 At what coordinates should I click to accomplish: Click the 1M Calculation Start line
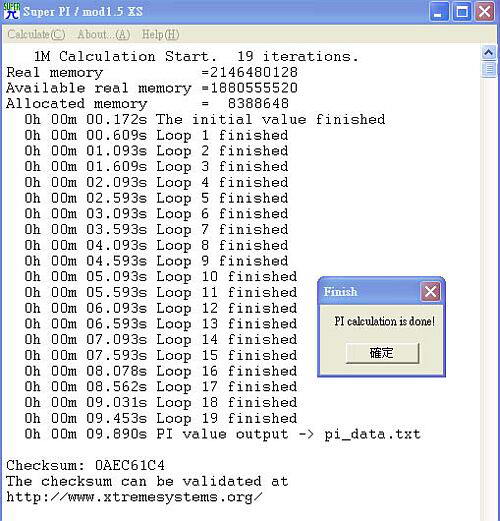[x=196, y=56]
